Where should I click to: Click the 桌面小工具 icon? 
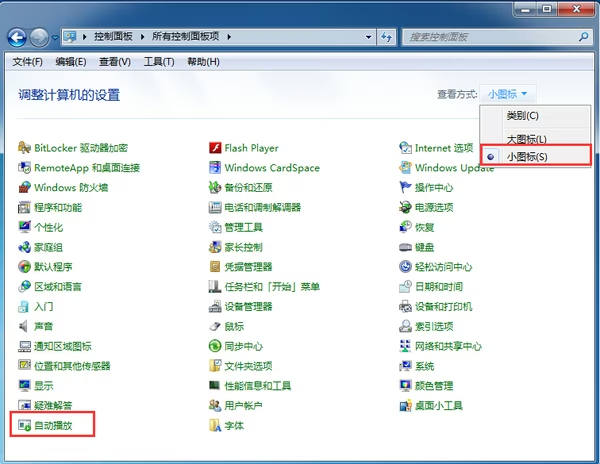click(405, 405)
